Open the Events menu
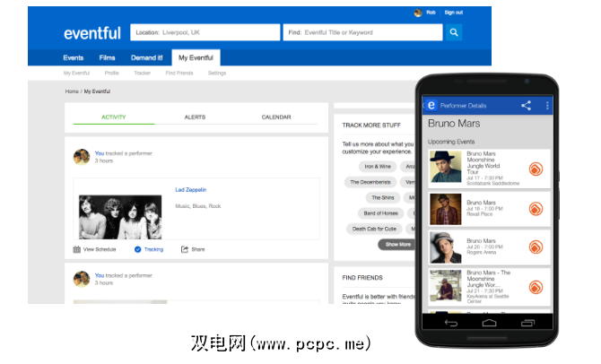This screenshot has height=364, width=601. pyautogui.click(x=74, y=58)
